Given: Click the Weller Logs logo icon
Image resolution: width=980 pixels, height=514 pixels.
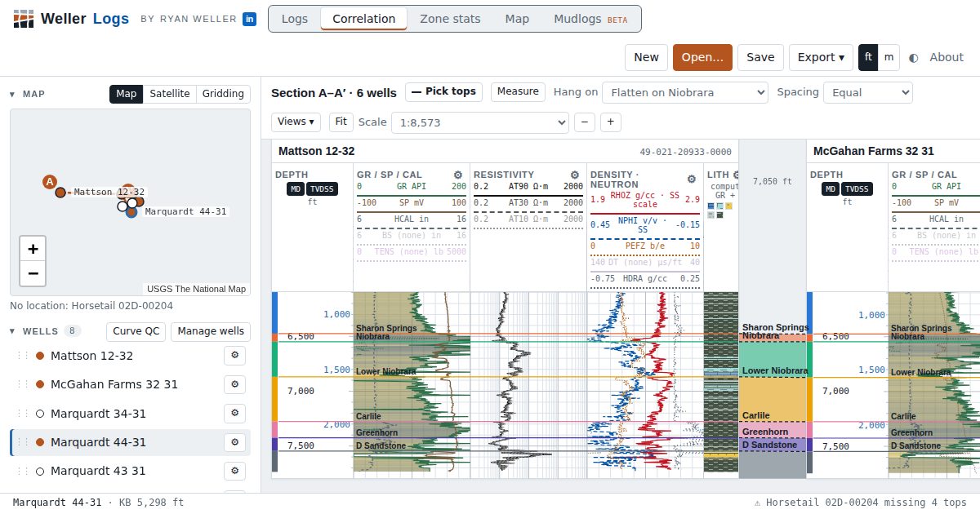Looking at the screenshot, I should point(24,19).
